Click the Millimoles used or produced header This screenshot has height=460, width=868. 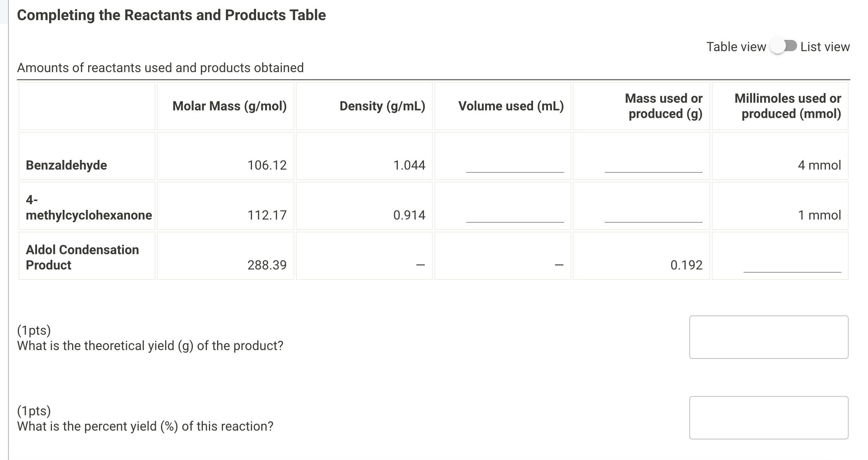787,106
